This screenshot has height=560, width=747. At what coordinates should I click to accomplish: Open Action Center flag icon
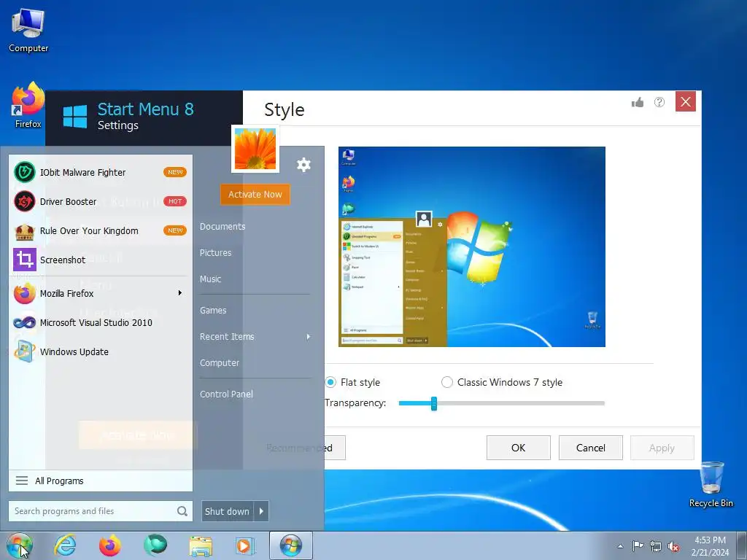[638, 546]
